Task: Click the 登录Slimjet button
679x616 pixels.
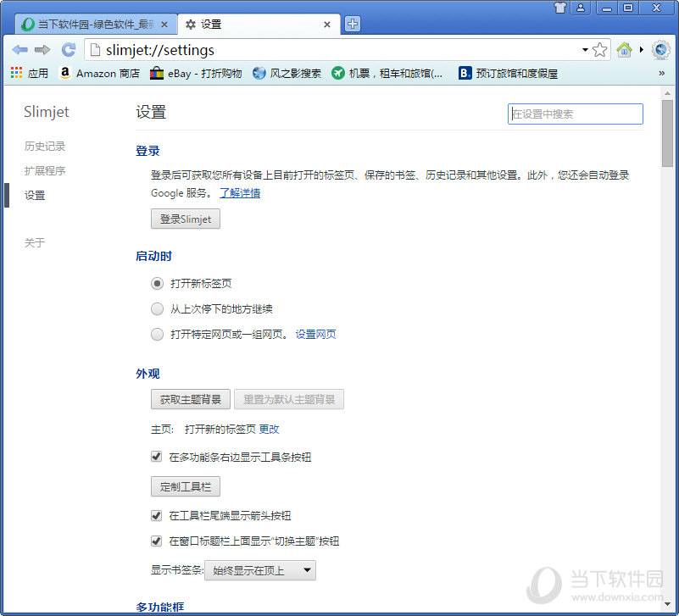Action: [185, 219]
